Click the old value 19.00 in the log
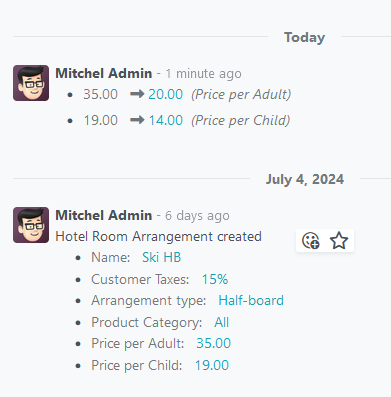 100,120
